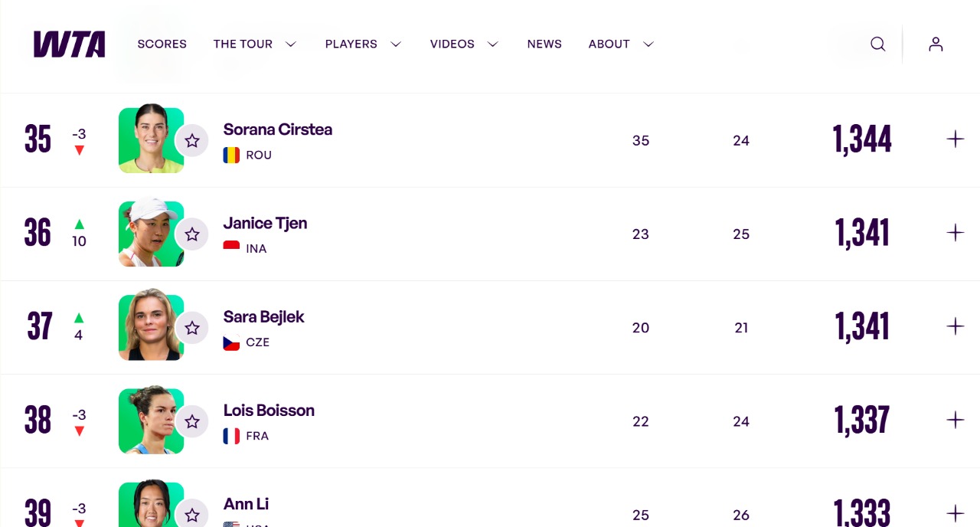980x527 pixels.
Task: Open News section
Action: (x=544, y=44)
